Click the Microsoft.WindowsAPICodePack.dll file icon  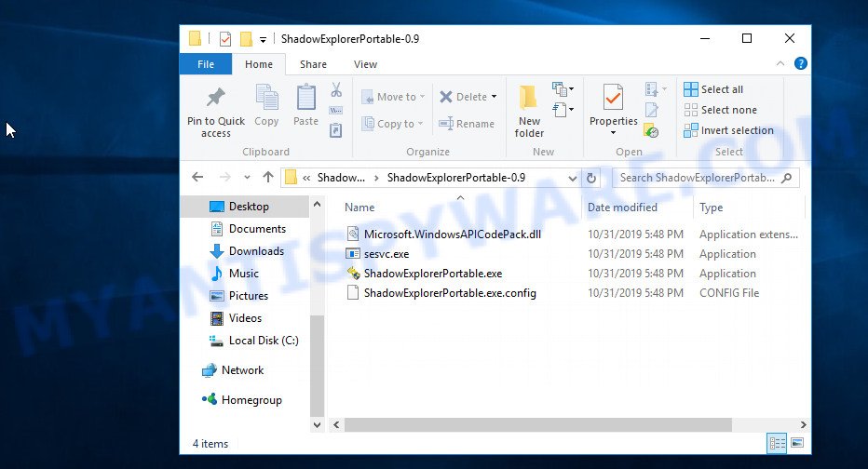pyautogui.click(x=353, y=234)
